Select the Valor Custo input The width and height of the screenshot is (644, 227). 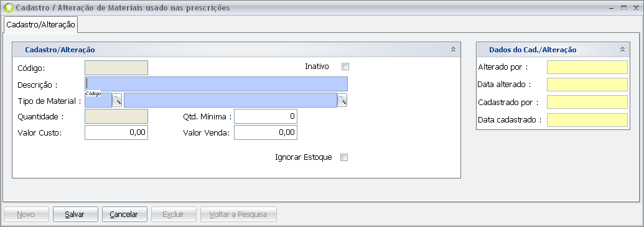tap(116, 132)
